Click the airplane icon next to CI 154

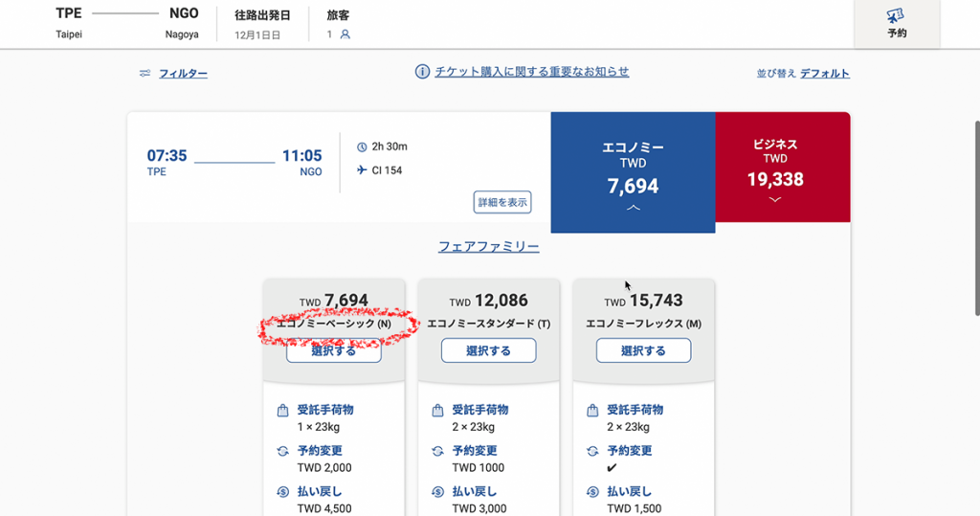coord(362,170)
